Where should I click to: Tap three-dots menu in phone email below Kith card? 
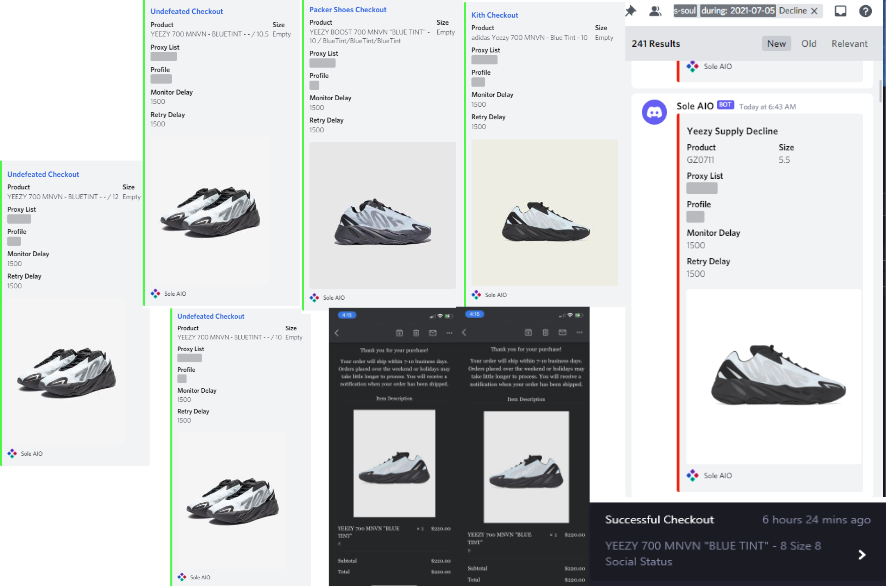click(x=579, y=332)
